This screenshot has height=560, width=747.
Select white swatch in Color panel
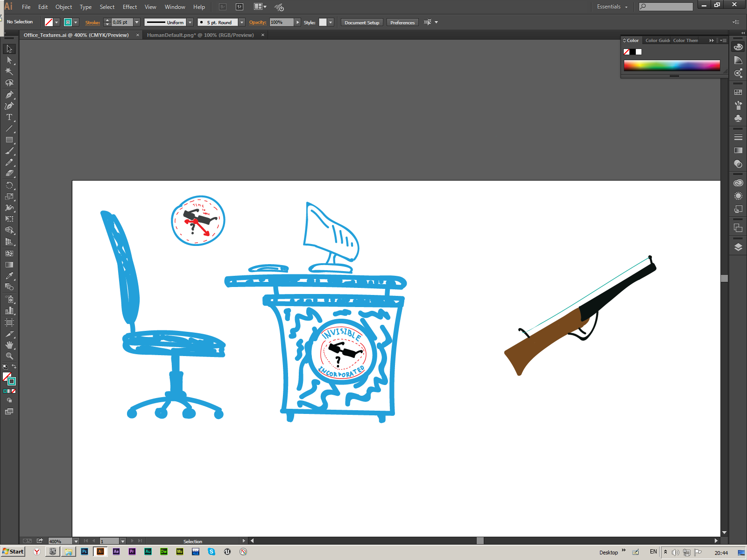[639, 52]
